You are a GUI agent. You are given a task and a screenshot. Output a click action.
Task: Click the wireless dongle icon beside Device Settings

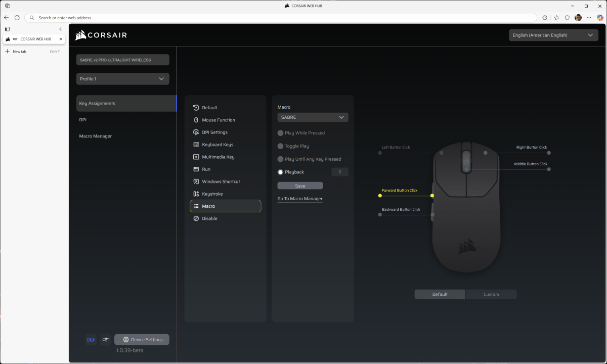coord(105,340)
